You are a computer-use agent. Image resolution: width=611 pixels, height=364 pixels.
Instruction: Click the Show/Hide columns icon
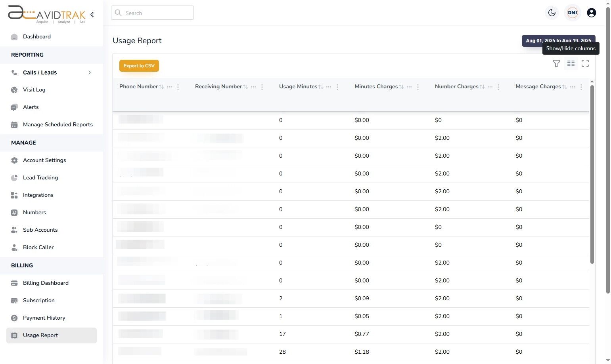(x=571, y=63)
